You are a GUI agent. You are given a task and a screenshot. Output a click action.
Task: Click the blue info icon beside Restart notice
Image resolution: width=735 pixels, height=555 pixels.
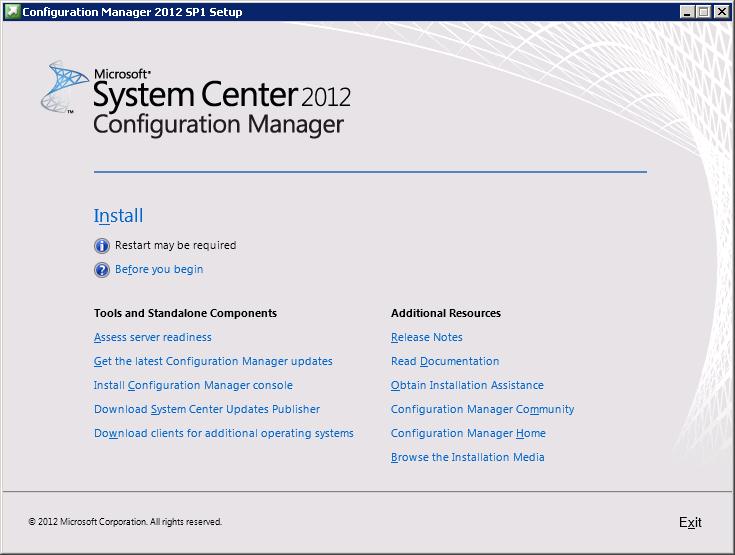[x=101, y=245]
